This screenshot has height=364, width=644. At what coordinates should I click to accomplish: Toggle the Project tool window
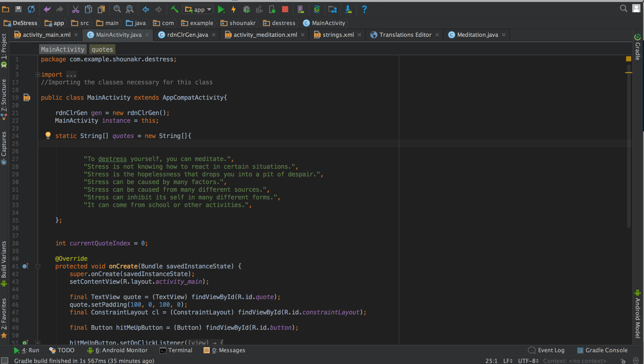click(4, 47)
